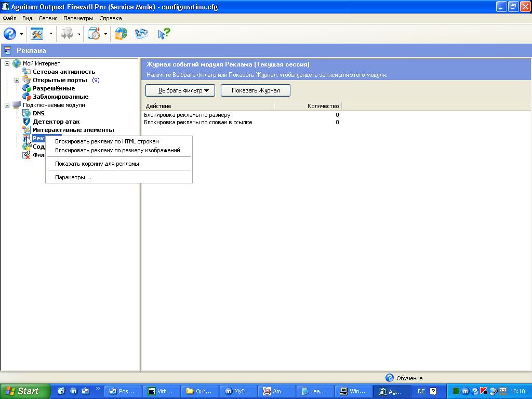Viewport: 532px width, 399px height.
Task: Click the Разрешённые green pie icon
Action: 26,88
